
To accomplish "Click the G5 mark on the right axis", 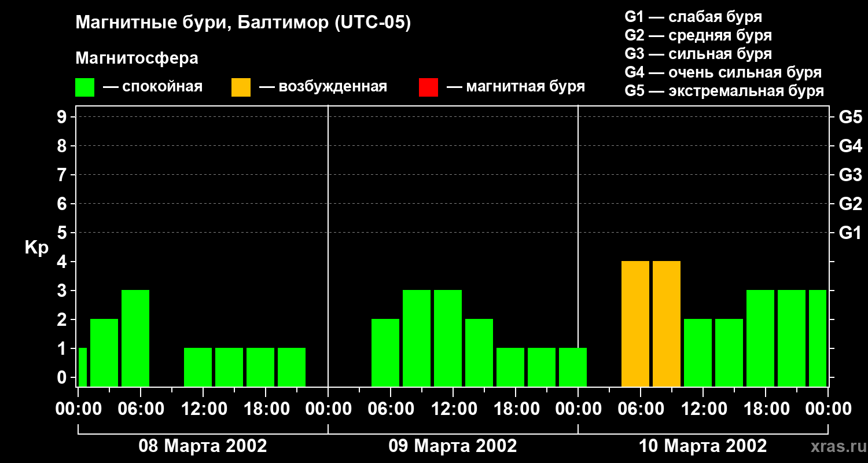I will 851,117.
